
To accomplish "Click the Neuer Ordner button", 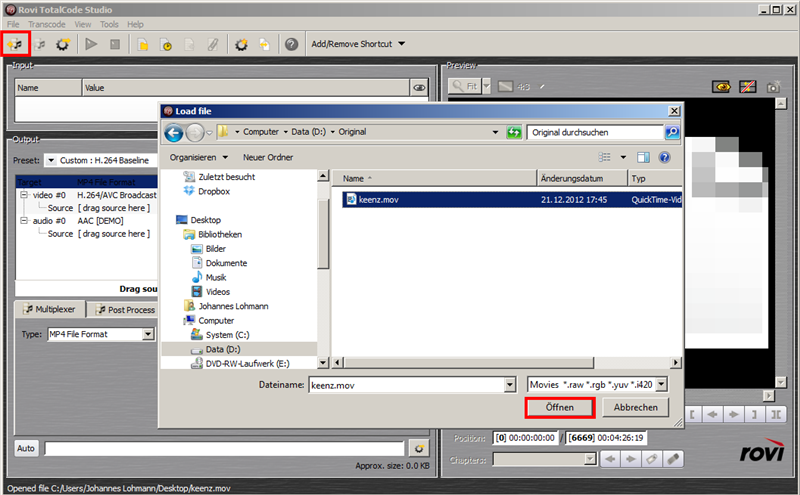I will (x=268, y=157).
